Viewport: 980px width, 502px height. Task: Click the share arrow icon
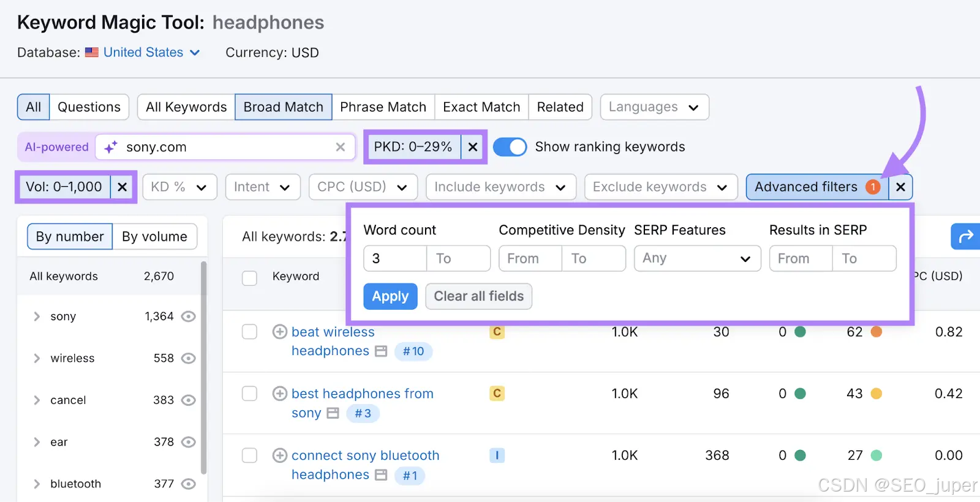click(965, 236)
